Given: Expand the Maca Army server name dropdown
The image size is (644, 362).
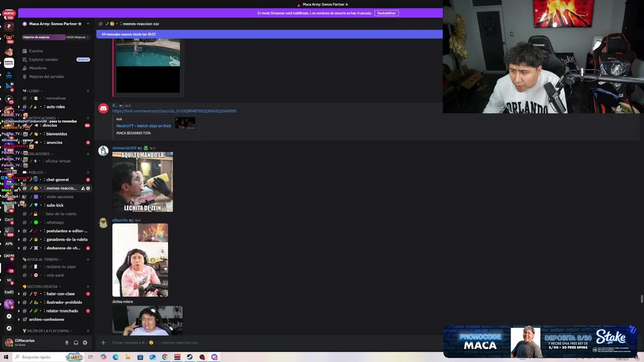Looking at the screenshot, I should tap(88, 24).
